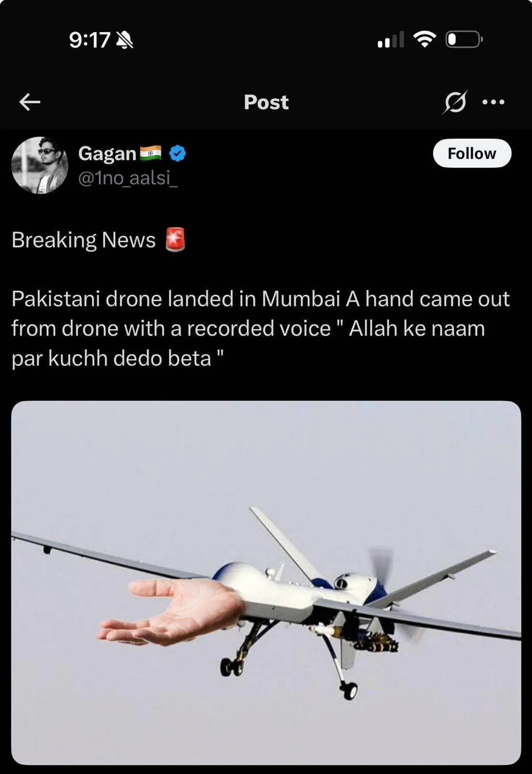Open Gagan's profile picture

(40, 165)
